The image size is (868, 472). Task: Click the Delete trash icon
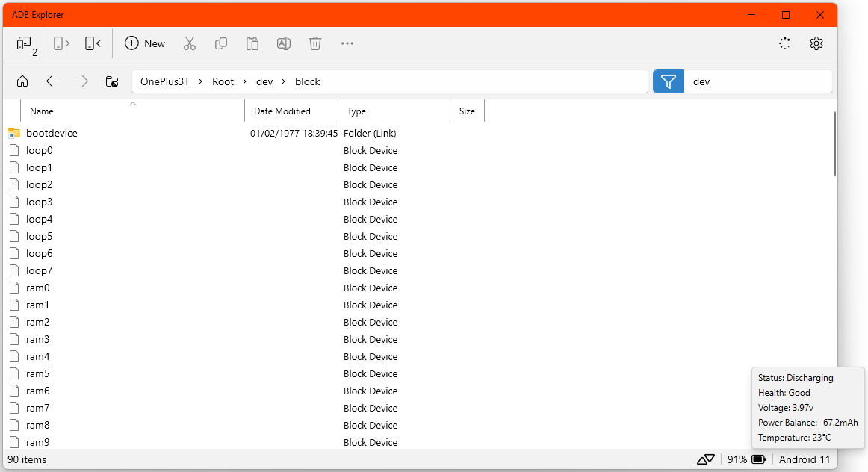click(315, 43)
